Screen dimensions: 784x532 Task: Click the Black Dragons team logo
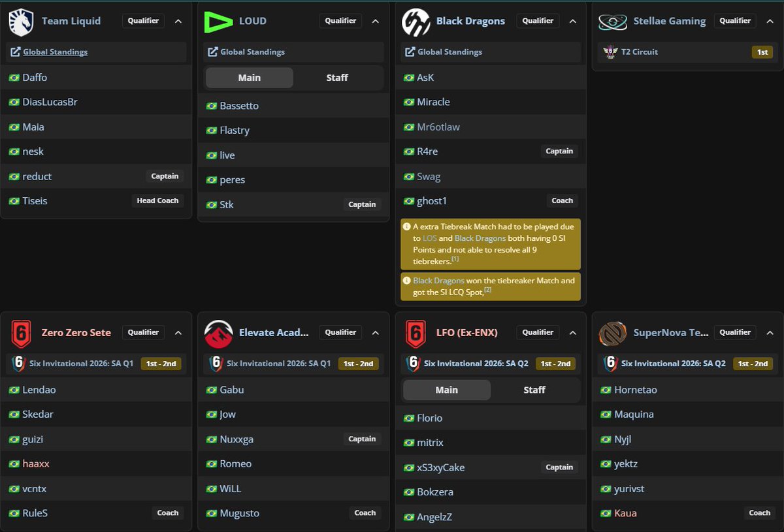pos(416,22)
